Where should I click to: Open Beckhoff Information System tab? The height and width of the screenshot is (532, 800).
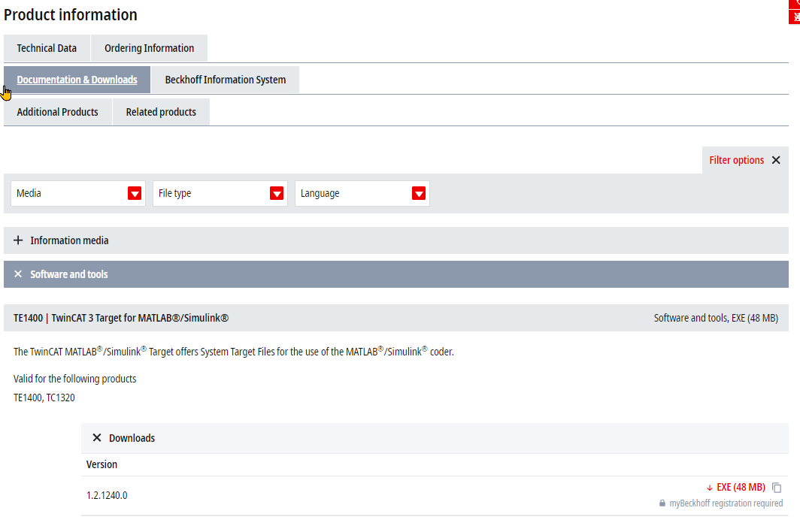tap(225, 80)
